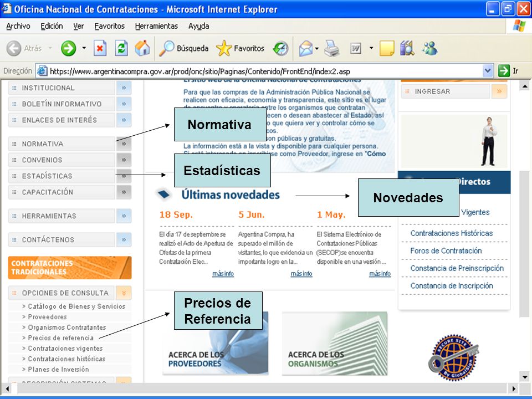This screenshot has width=532, height=399.
Task: Click the GlobalSign Secure Site seal
Action: coord(453,356)
